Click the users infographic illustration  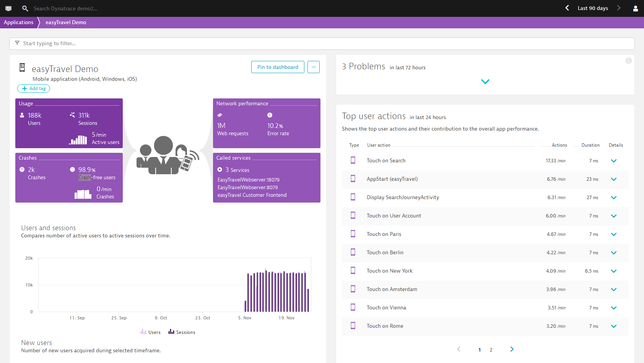point(168,155)
